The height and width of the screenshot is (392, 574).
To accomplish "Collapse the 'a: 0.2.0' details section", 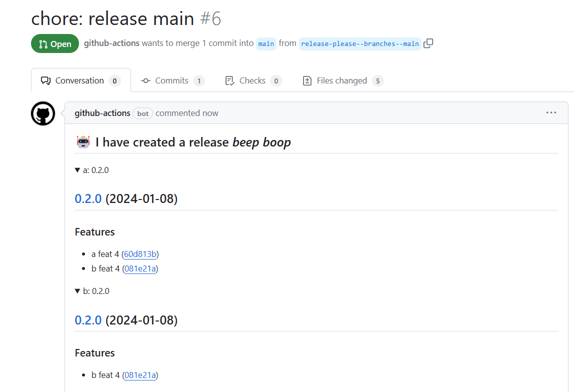I will [x=91, y=170].
